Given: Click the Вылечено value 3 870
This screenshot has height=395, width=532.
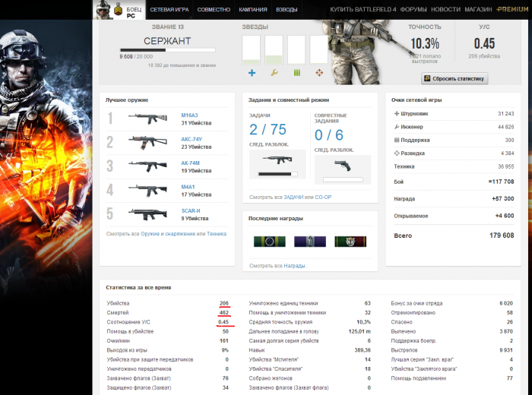Looking at the screenshot, I should click(506, 331).
